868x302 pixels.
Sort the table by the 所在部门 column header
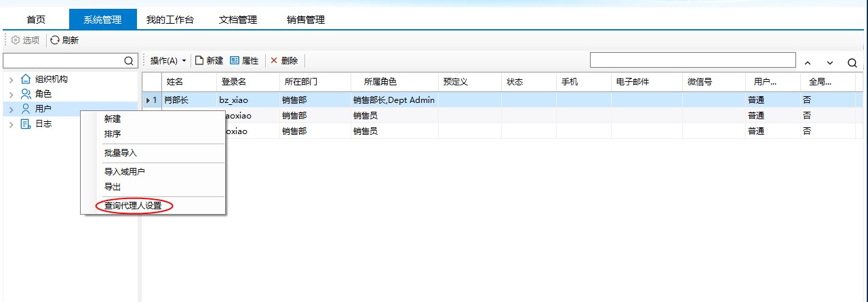(x=299, y=82)
